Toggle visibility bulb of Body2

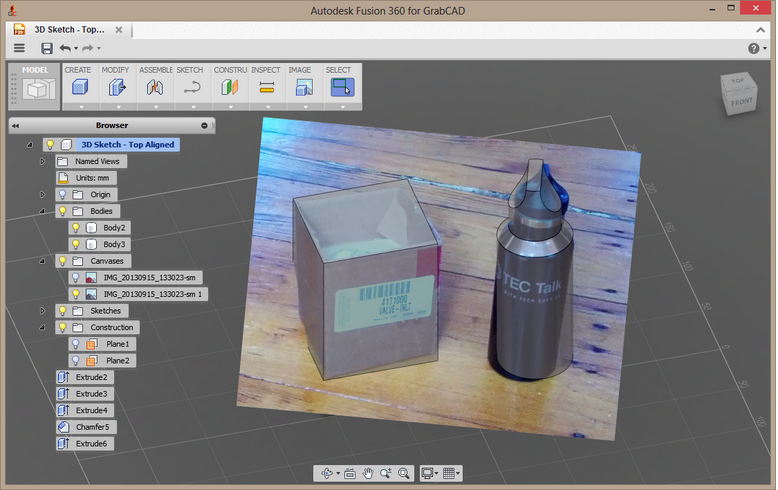click(76, 228)
